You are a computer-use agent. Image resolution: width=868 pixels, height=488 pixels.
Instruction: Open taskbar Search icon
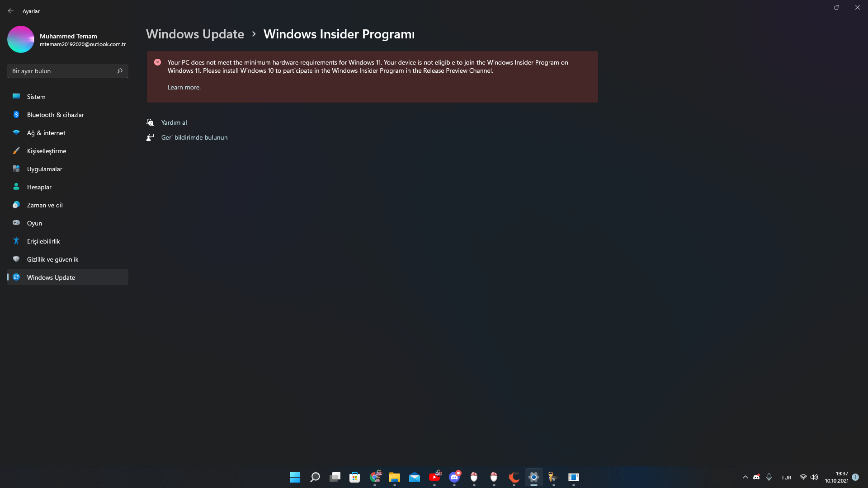pos(315,477)
